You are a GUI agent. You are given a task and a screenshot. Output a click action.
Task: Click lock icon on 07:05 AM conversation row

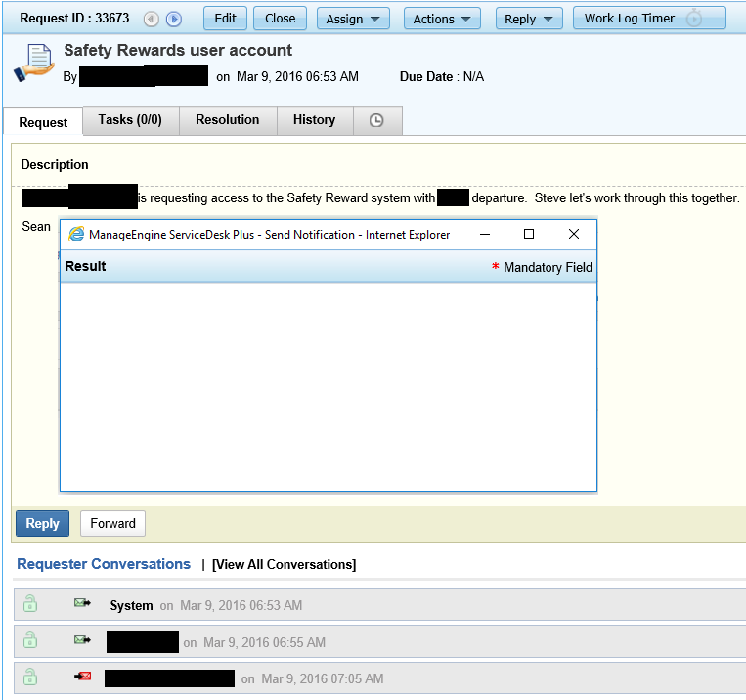pyautogui.click(x=30, y=677)
